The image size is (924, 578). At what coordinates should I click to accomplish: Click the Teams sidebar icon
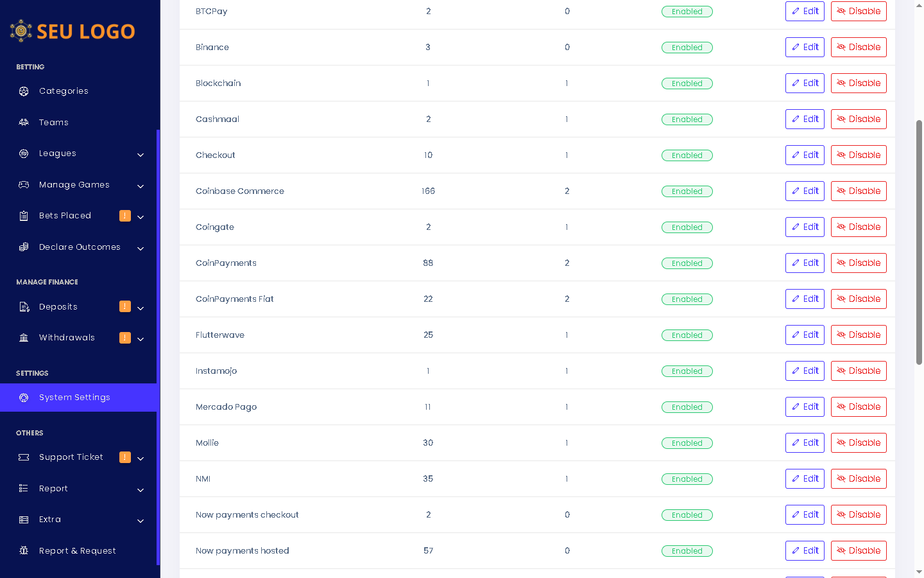click(24, 122)
